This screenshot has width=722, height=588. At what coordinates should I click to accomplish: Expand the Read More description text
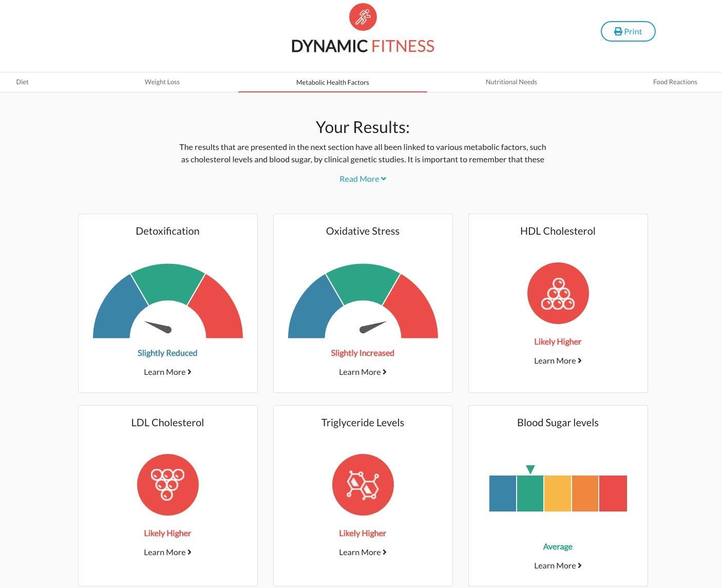tap(363, 179)
